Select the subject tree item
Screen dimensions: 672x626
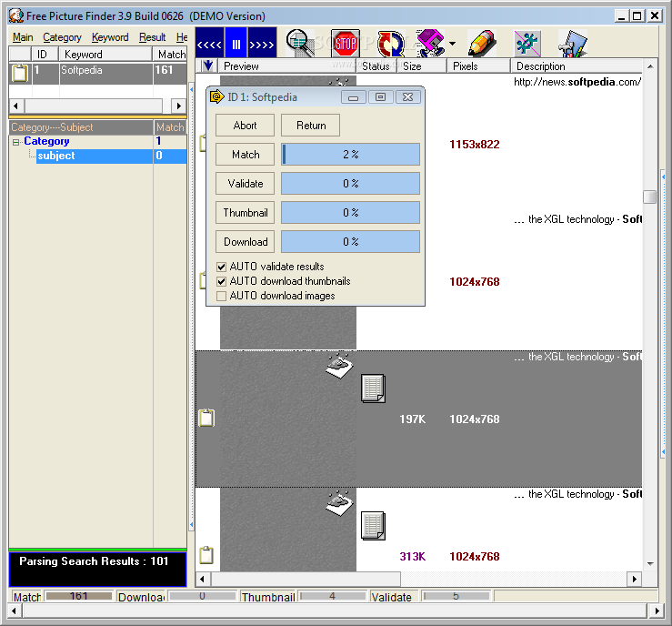coord(56,156)
